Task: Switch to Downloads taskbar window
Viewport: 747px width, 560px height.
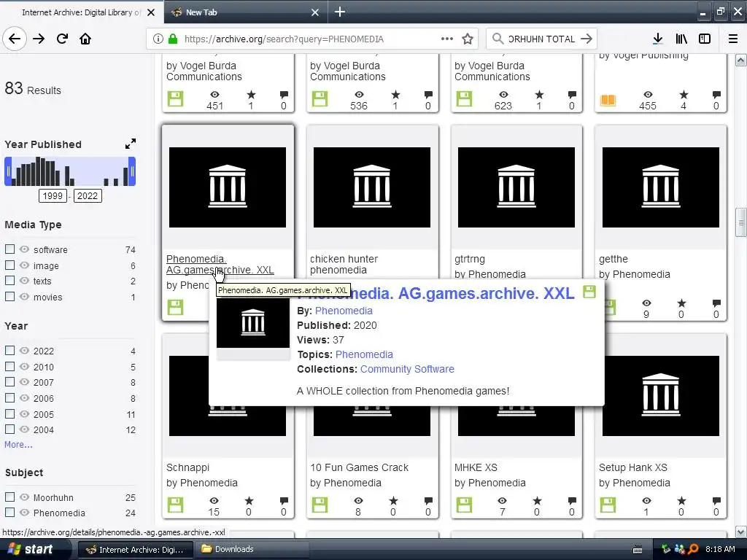Action: (251, 549)
